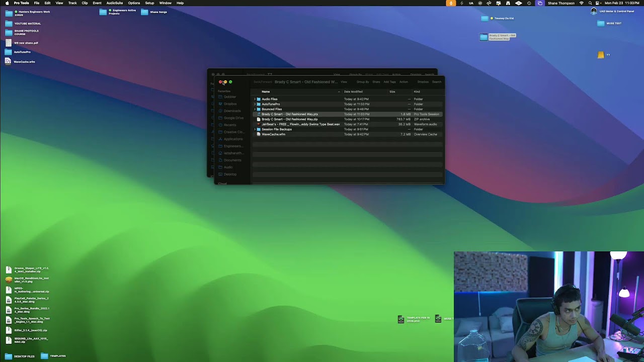Click the purple screen mirroring menu bar icon

click(x=540, y=3)
